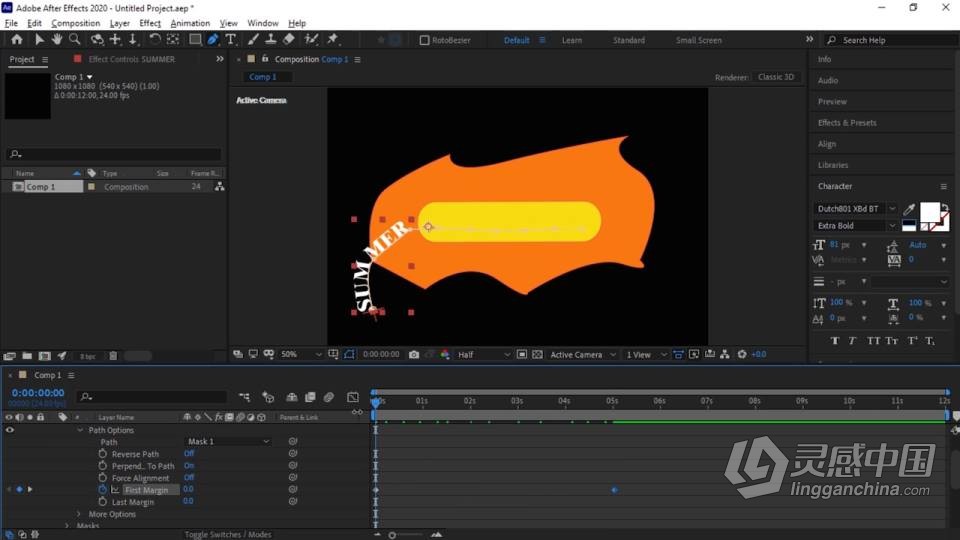The image size is (960, 540).
Task: Toggle Last Margin stopwatch
Action: coord(102,501)
